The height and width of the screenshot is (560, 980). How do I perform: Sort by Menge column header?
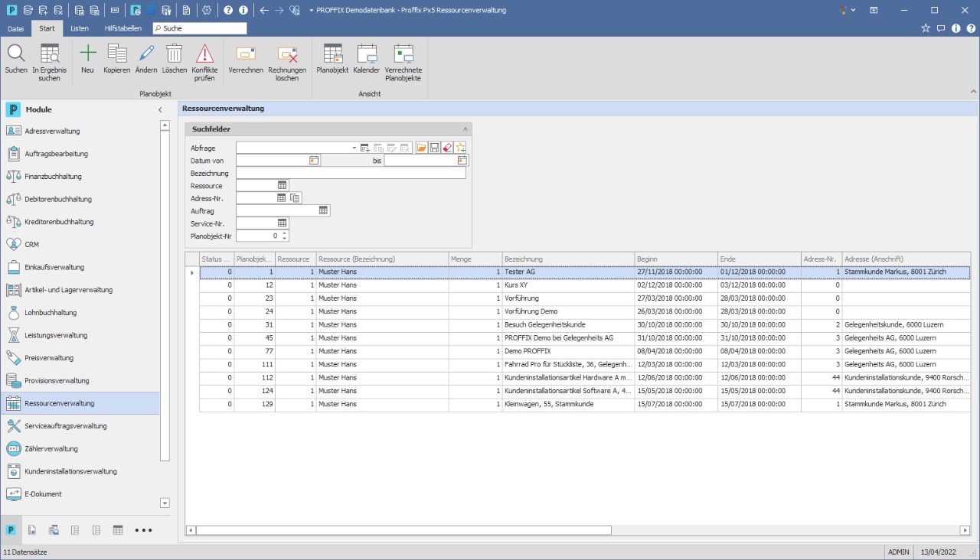(x=475, y=259)
